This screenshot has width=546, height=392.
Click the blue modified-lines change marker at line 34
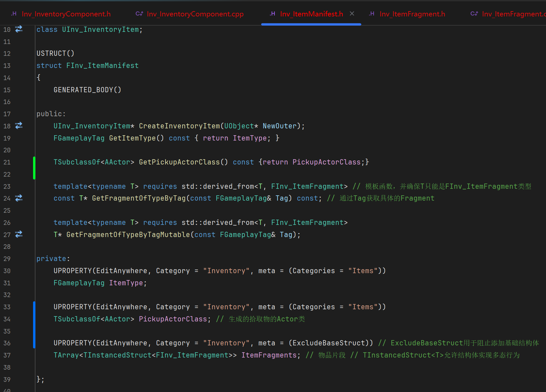click(x=34, y=325)
